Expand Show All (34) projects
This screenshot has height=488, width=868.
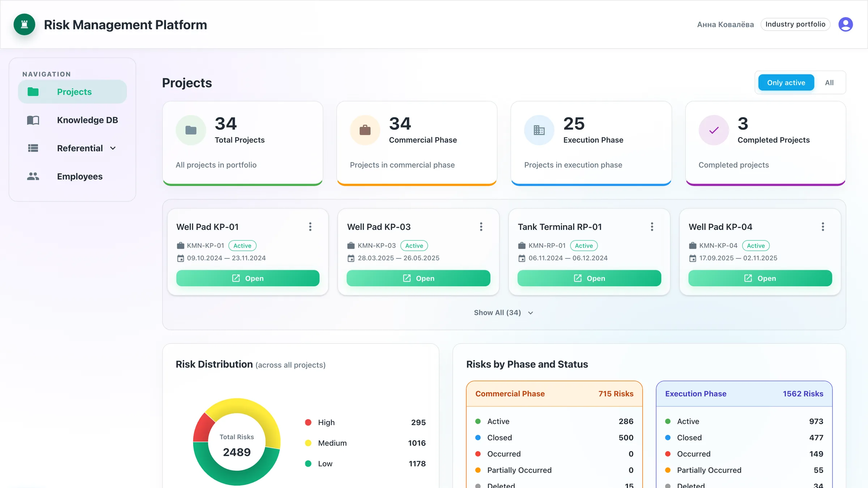pos(503,313)
